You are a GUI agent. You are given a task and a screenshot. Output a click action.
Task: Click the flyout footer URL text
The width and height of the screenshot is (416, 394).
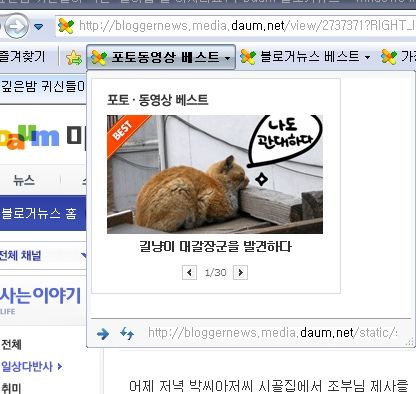click(273, 333)
